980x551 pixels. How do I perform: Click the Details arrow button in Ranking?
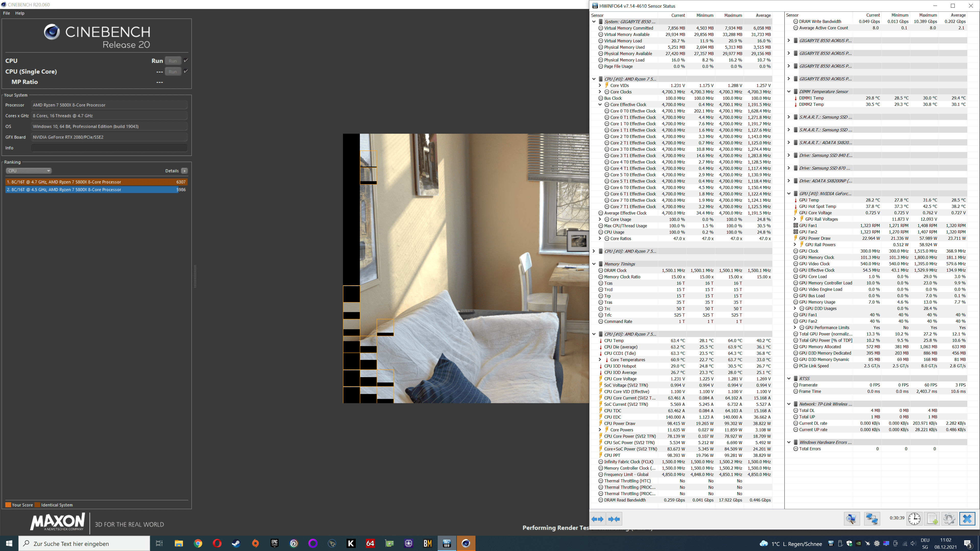click(185, 171)
